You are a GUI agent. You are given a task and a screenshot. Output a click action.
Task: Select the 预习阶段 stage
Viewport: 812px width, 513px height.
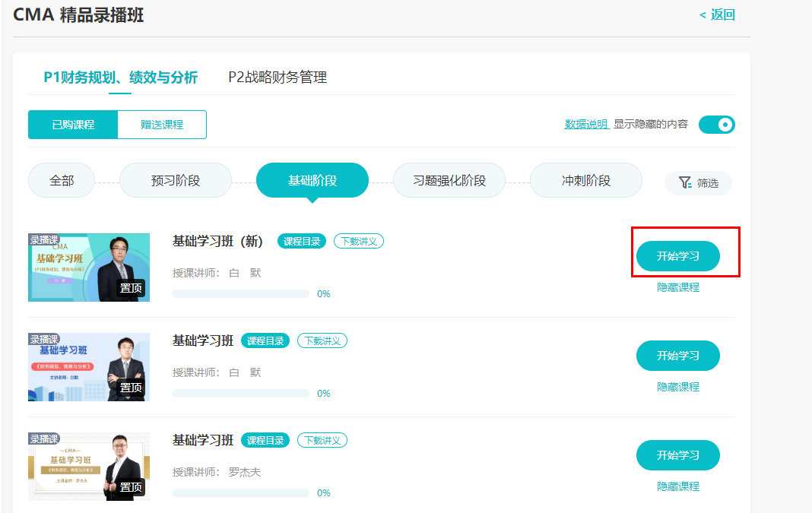tap(176, 181)
